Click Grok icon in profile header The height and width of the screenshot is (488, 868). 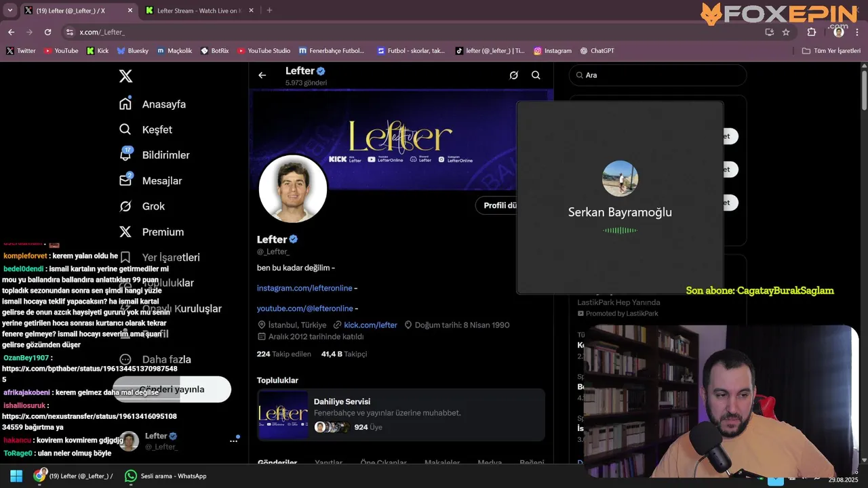click(514, 75)
